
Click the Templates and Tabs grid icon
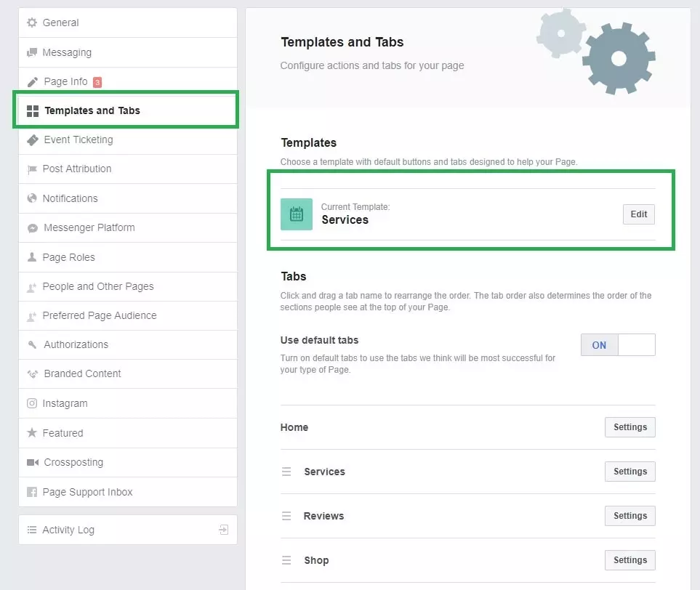coord(33,111)
